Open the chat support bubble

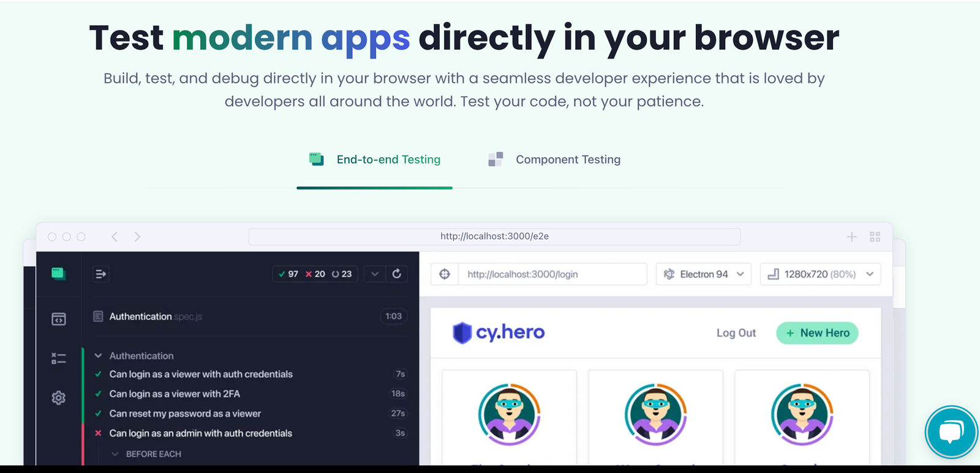pyautogui.click(x=951, y=432)
